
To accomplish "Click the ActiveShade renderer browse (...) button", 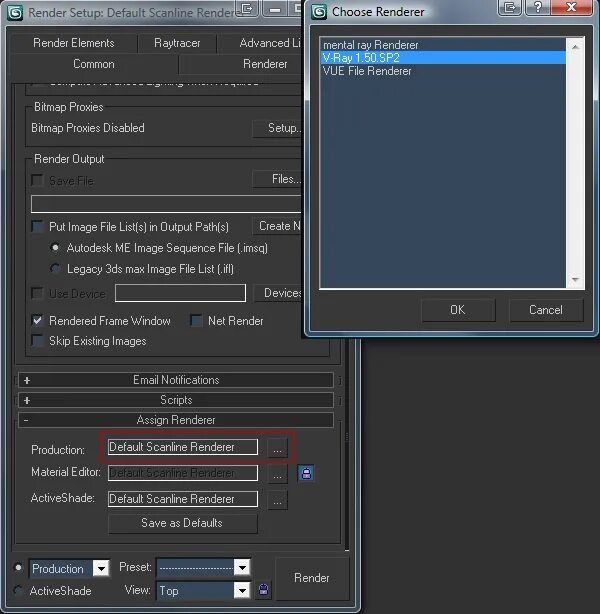I will (277, 499).
